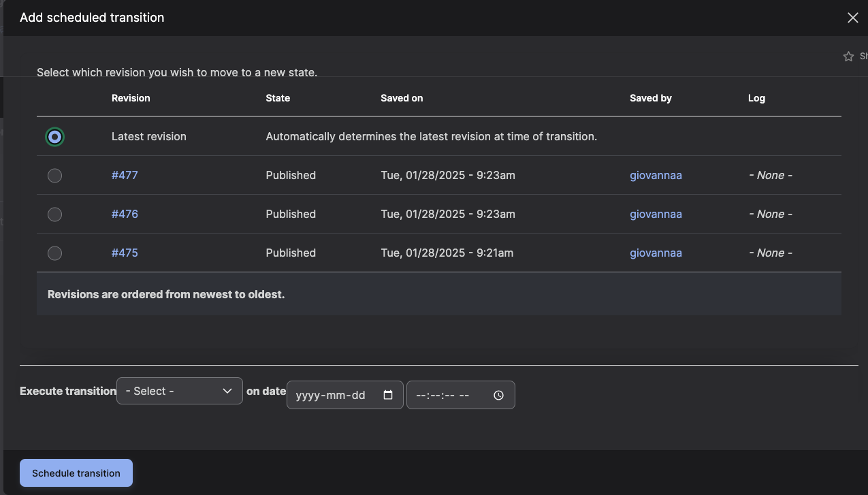This screenshot has width=868, height=495.
Task: Click Published state in #477 row
Action: pos(291,175)
